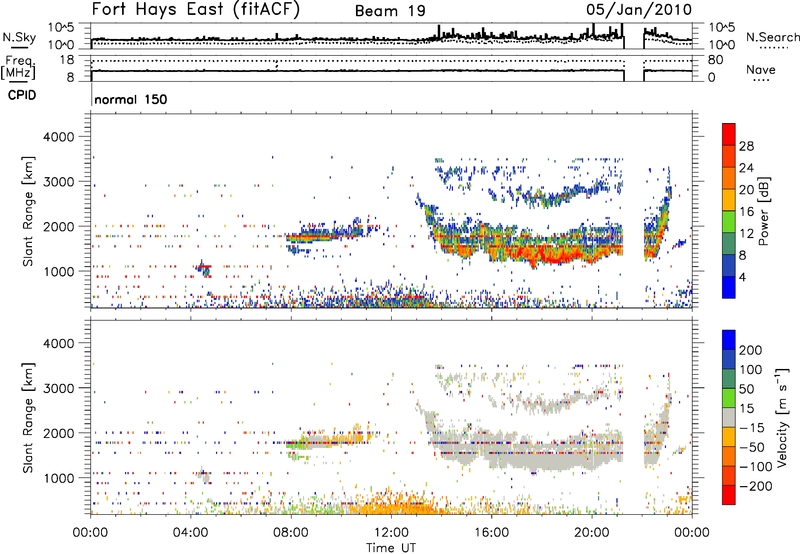Click the '16:00' time tick label
This screenshot has height=554, width=800.
[491, 533]
